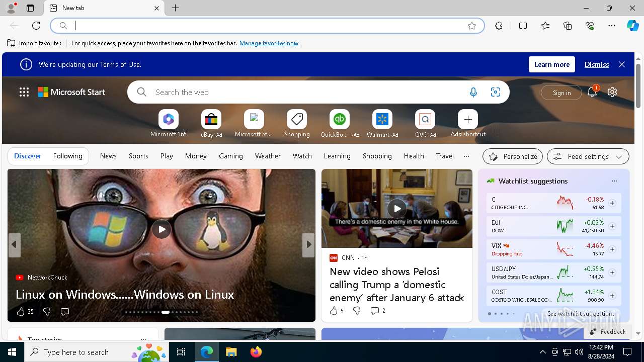
Task: Open the Favorites panel
Action: (x=545, y=26)
